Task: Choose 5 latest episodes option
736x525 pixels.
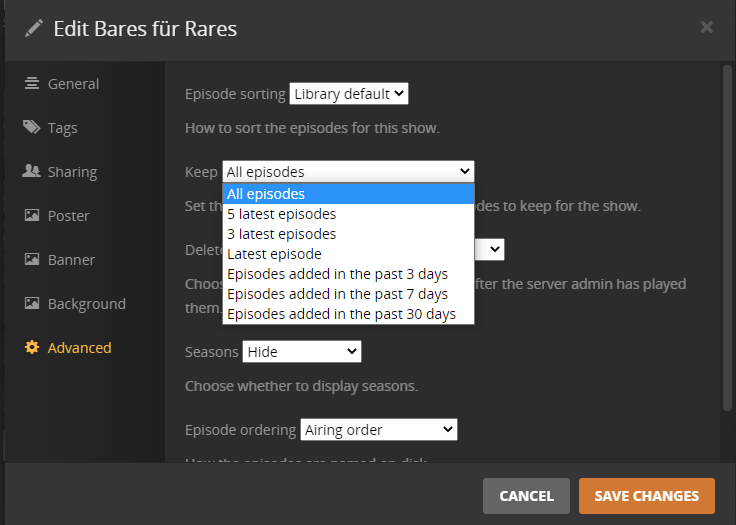Action: click(x=348, y=214)
